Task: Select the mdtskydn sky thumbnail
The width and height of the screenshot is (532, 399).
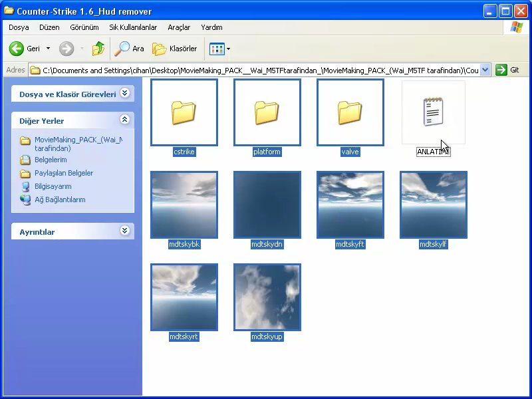Action: click(267, 205)
